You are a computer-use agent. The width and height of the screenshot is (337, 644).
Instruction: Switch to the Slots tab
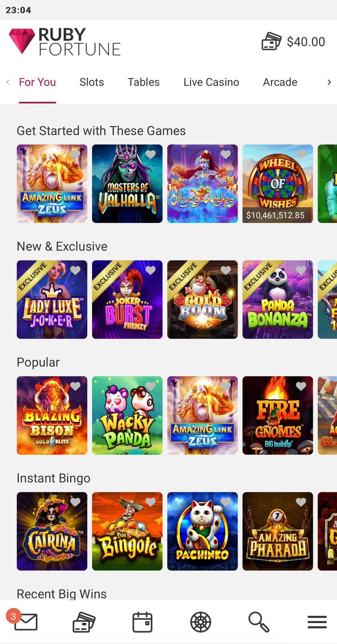(x=92, y=82)
